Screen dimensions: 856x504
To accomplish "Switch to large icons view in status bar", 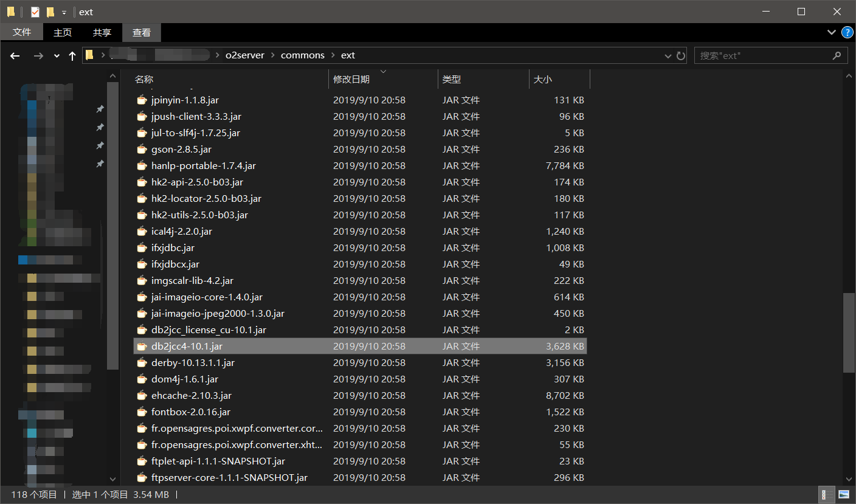I will tap(843, 494).
